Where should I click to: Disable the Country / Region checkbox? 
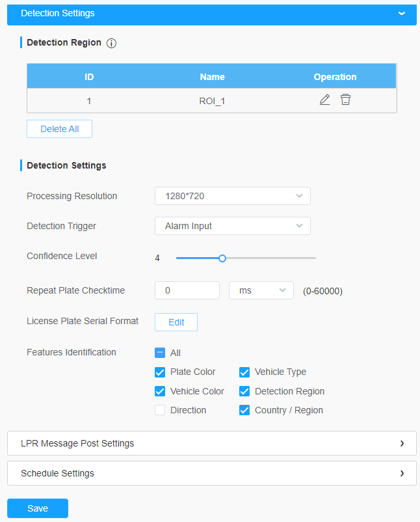[x=244, y=410]
